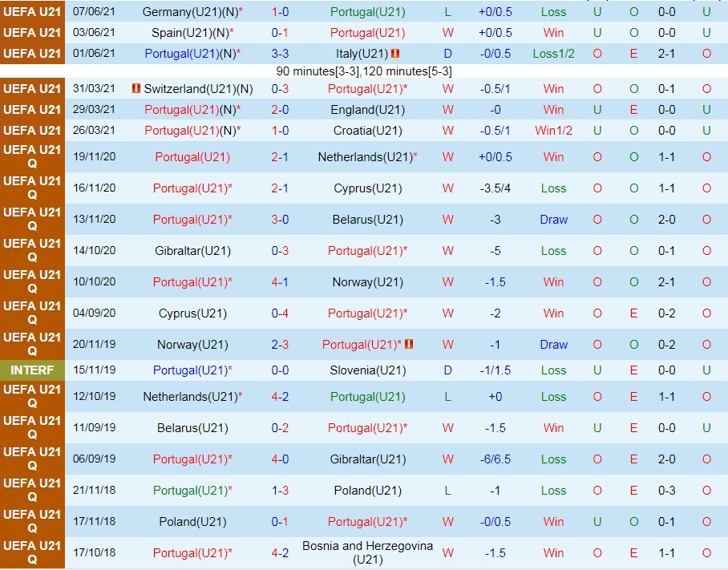Open Gibraltar(U21) on the 14/10/20 row
Screen dimensions: 728x570
pyautogui.click(x=192, y=251)
